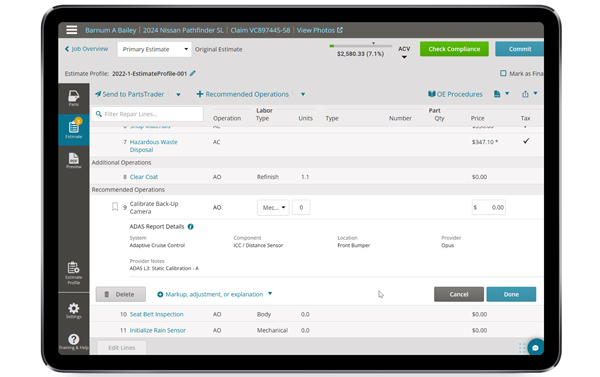Click Check Compliance button

tap(454, 49)
